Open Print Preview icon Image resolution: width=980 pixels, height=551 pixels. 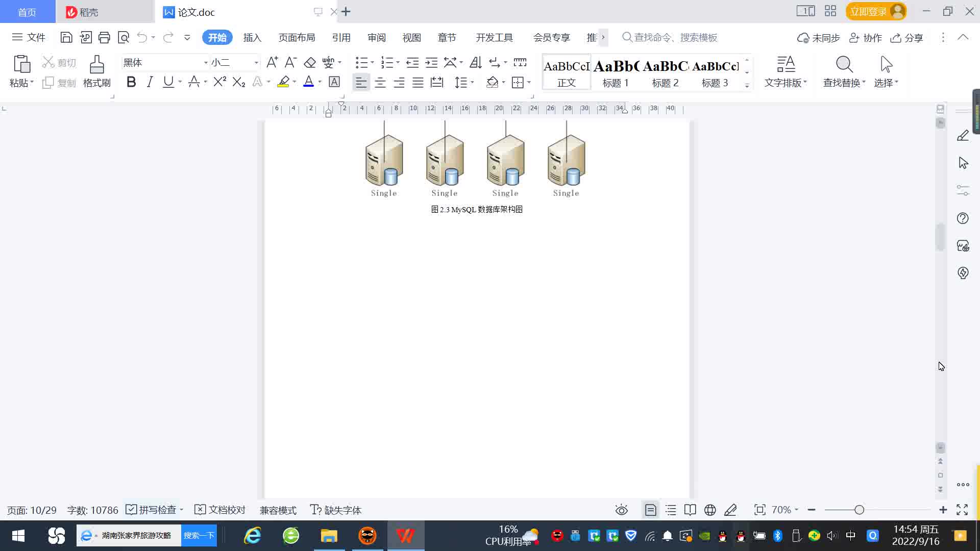[x=124, y=37]
